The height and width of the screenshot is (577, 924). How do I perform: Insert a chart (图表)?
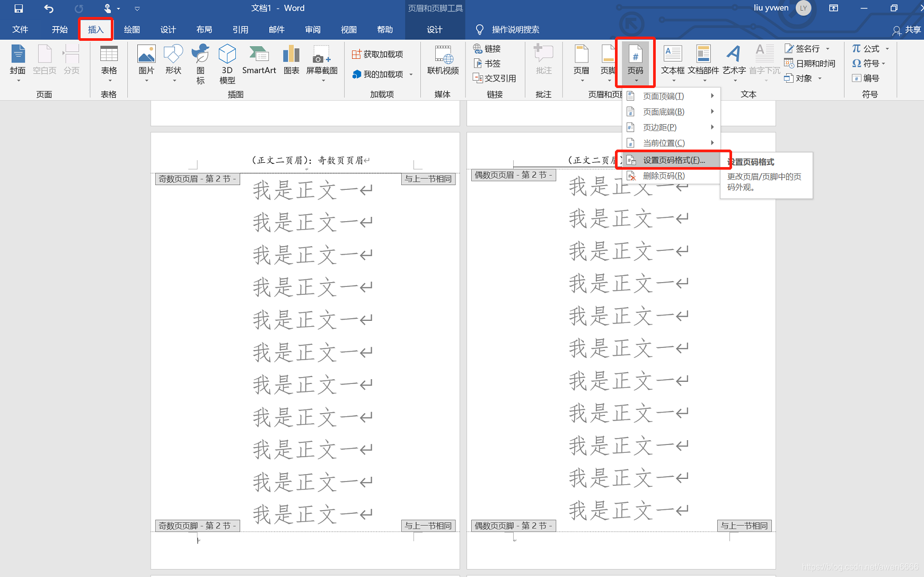(291, 59)
